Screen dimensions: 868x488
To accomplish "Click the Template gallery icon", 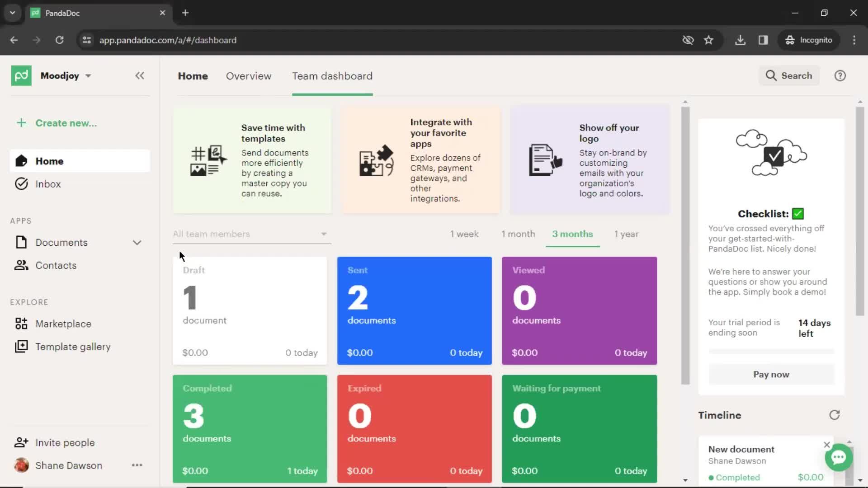I will tap(21, 347).
